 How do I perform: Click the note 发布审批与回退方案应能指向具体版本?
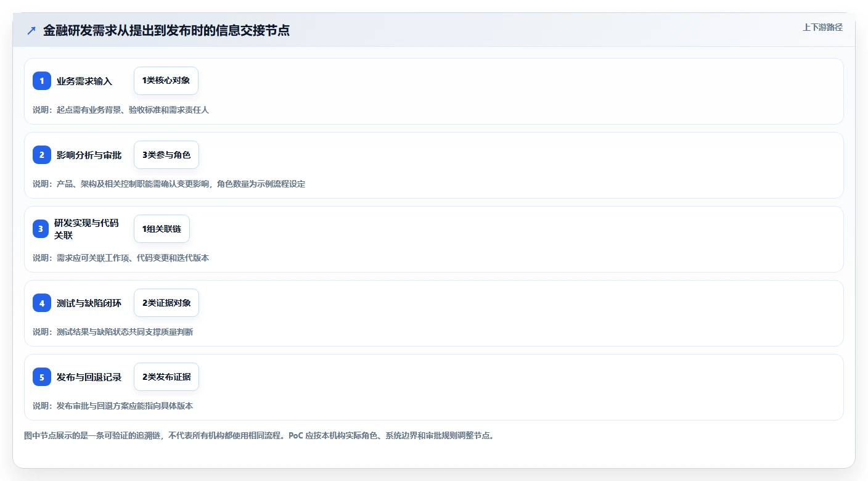pos(113,406)
